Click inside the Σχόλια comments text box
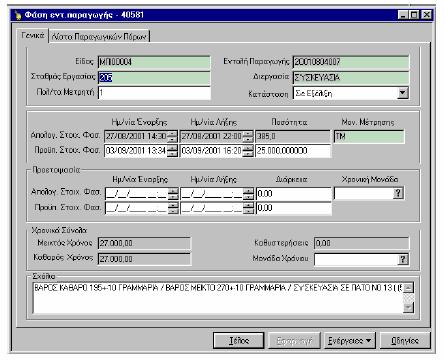445x360 pixels. [x=218, y=298]
